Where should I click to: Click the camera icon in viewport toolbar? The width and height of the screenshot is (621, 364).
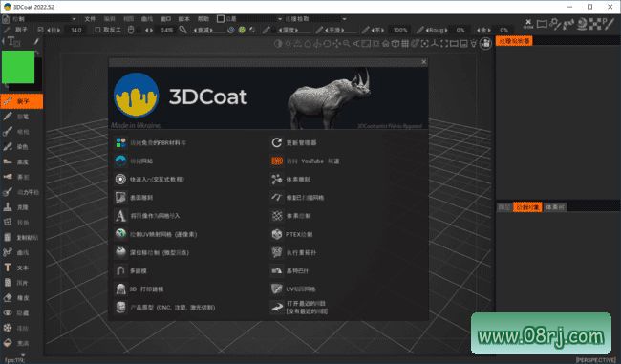pos(485,43)
